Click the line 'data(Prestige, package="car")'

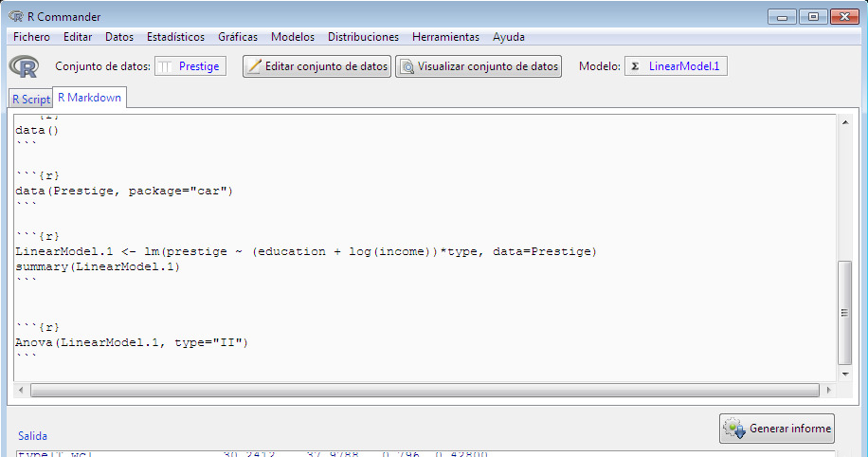click(124, 192)
